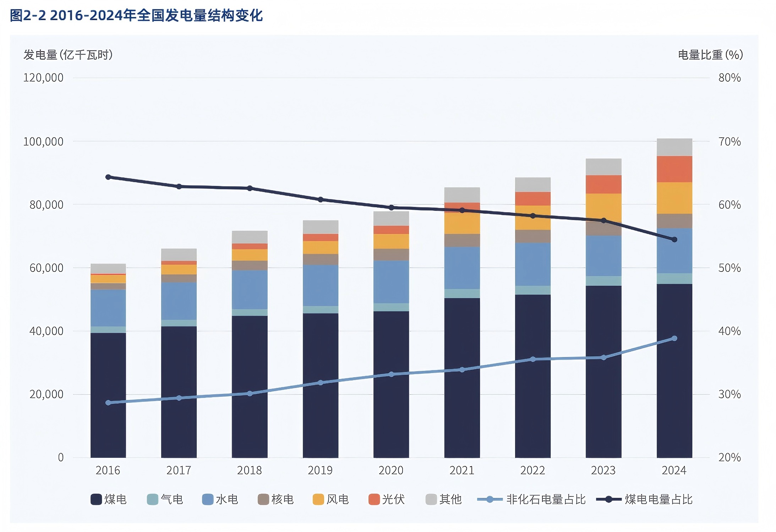Viewport: 776px width, 532px height.
Task: Click the 发电量 (亿千瓦时) axis title
Action: [68, 55]
